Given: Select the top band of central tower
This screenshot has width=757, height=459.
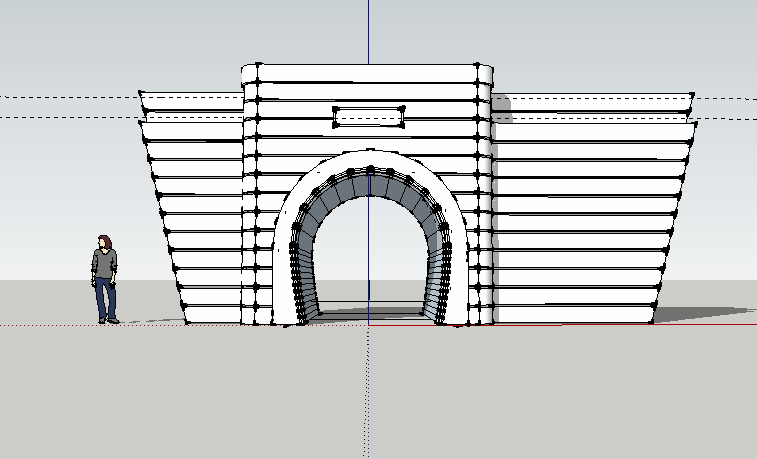Looking at the screenshot, I should click(367, 73).
